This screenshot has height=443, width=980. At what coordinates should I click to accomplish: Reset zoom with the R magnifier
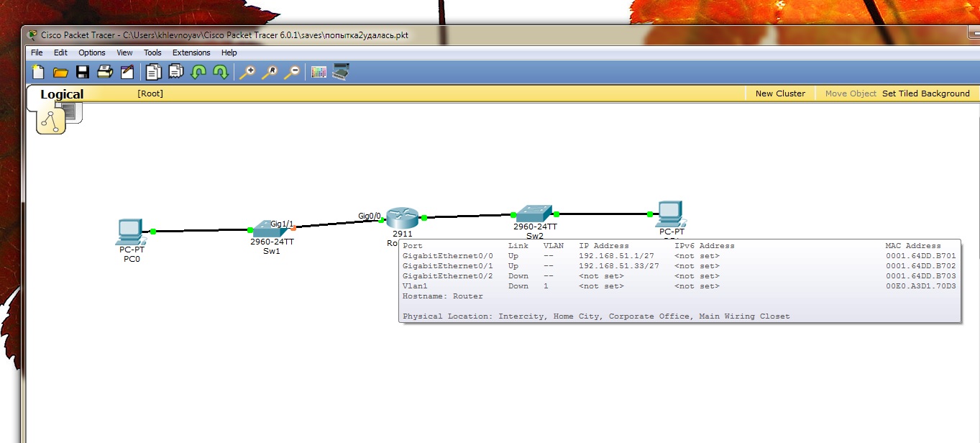(270, 72)
